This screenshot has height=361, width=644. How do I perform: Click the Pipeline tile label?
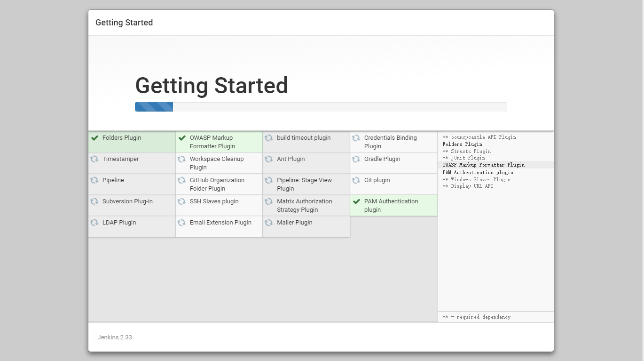click(113, 180)
